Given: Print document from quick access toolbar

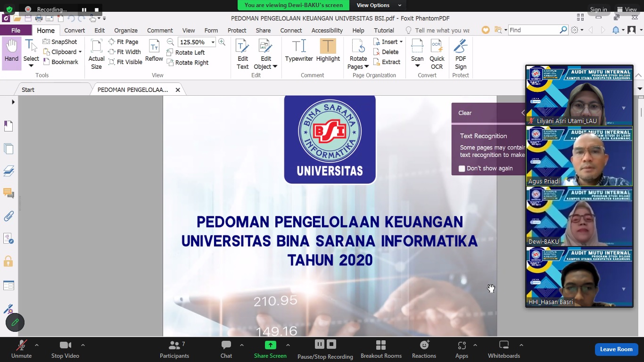Looking at the screenshot, I should 39,18.
